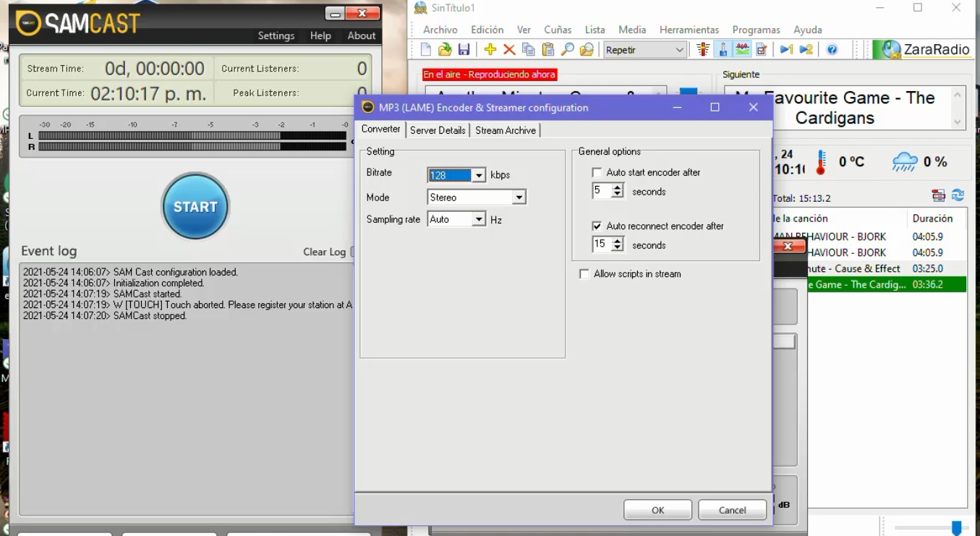Open the Help menu in SAM Cast

(320, 35)
